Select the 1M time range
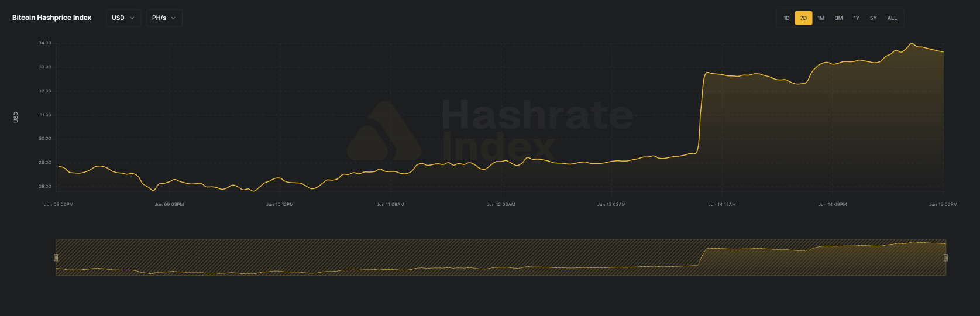The height and width of the screenshot is (316, 980). (821, 18)
